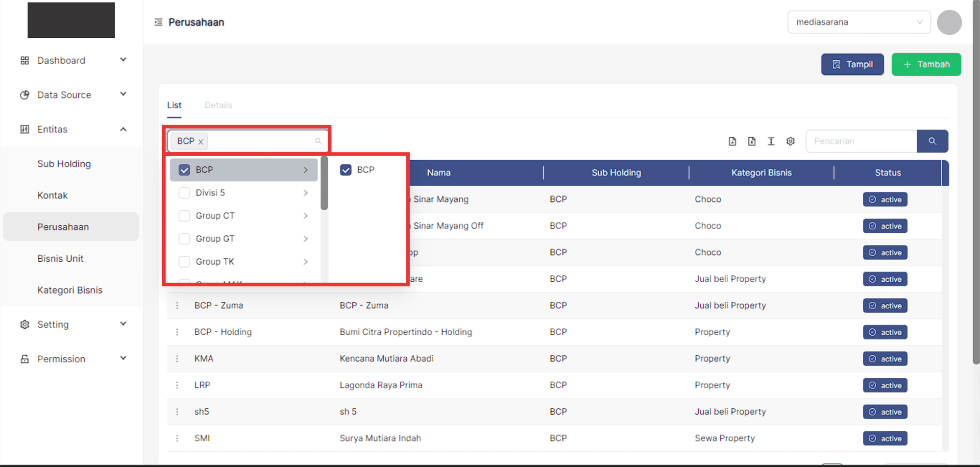This screenshot has height=467, width=980.
Task: Click the sidebar collapse icon beside Perusahaan
Action: click(x=158, y=22)
